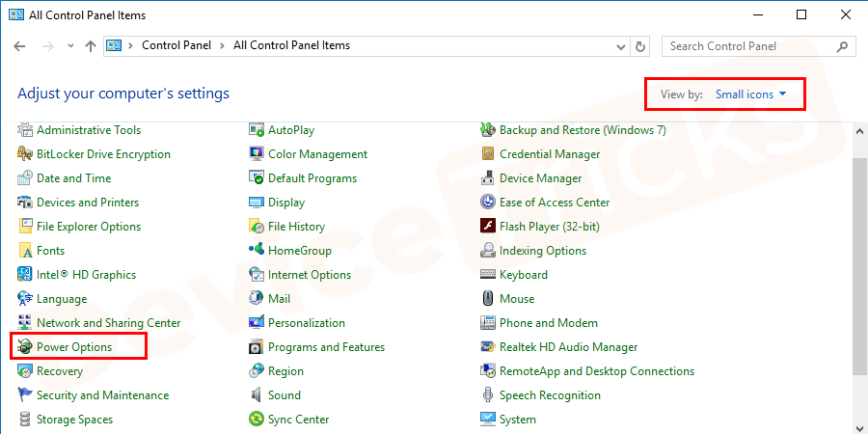Screen dimensions: 868x434
Task: Click the HomeGroup icon
Action: point(257,250)
